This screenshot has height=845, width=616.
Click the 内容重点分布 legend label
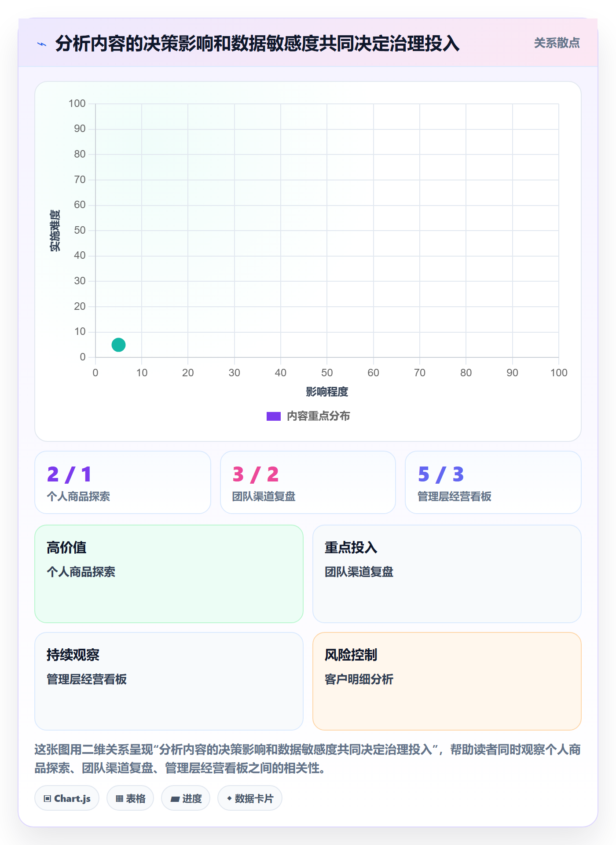click(318, 416)
